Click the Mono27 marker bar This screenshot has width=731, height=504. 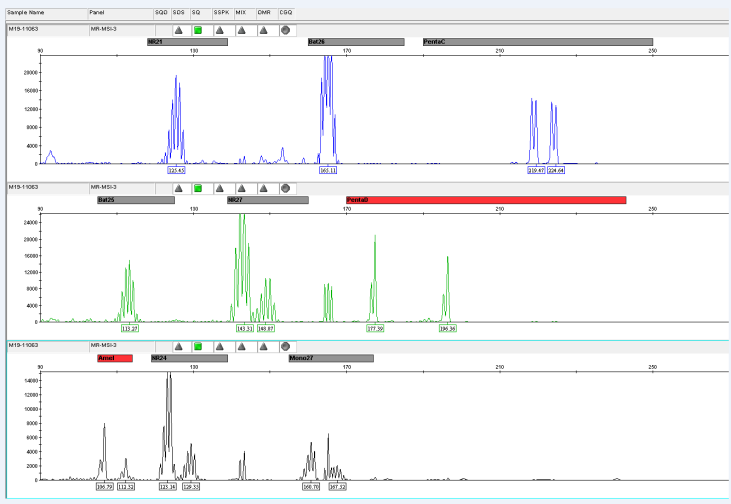tap(330, 358)
